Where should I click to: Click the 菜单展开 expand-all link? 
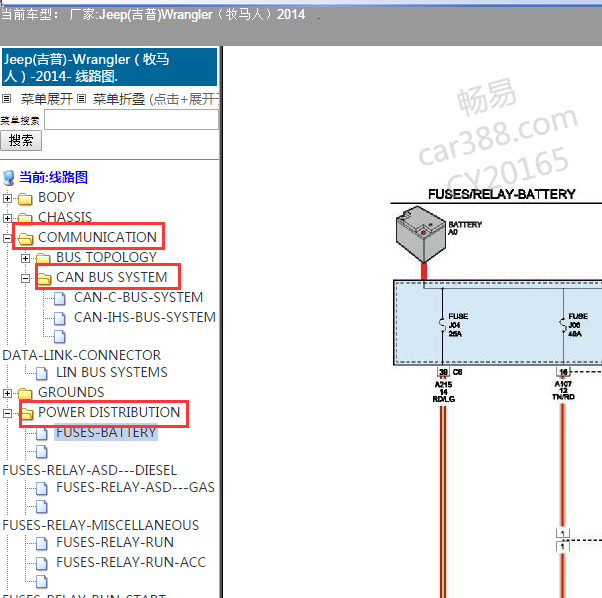point(46,99)
